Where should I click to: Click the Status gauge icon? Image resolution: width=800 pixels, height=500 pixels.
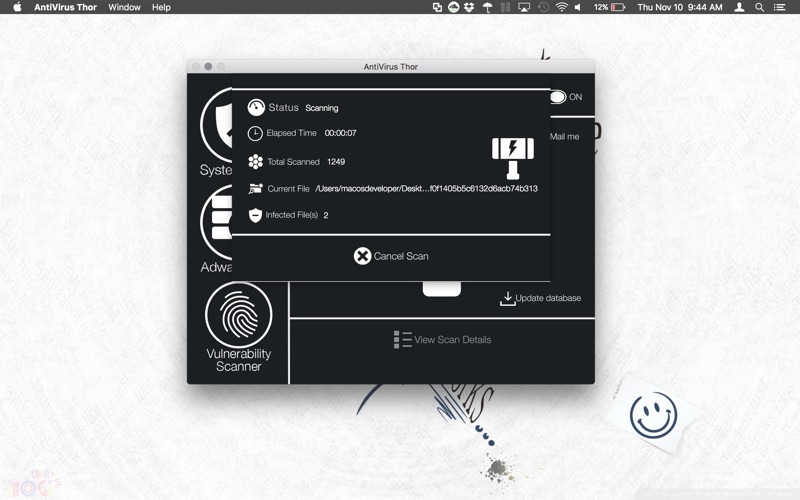click(256, 108)
